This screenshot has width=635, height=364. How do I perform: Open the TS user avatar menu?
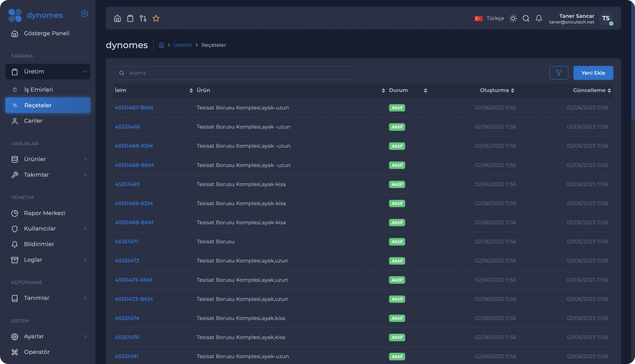pos(606,18)
